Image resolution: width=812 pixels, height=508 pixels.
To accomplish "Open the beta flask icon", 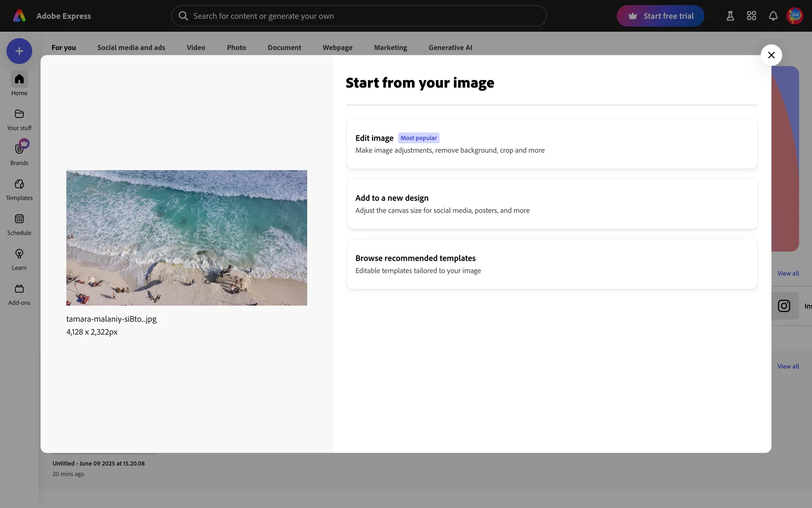I will [x=730, y=16].
